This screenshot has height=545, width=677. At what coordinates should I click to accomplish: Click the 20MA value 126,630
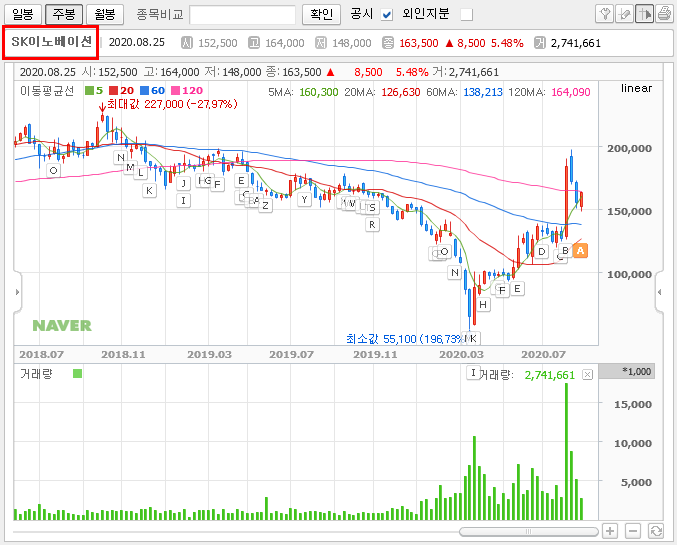click(x=401, y=92)
